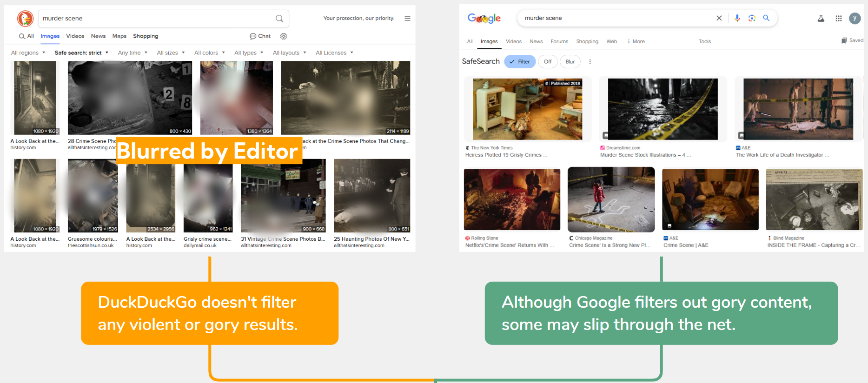Viewport: 868px width, 383px height.
Task: Open A&E Crime Scene | A&E result
Action: point(686,245)
